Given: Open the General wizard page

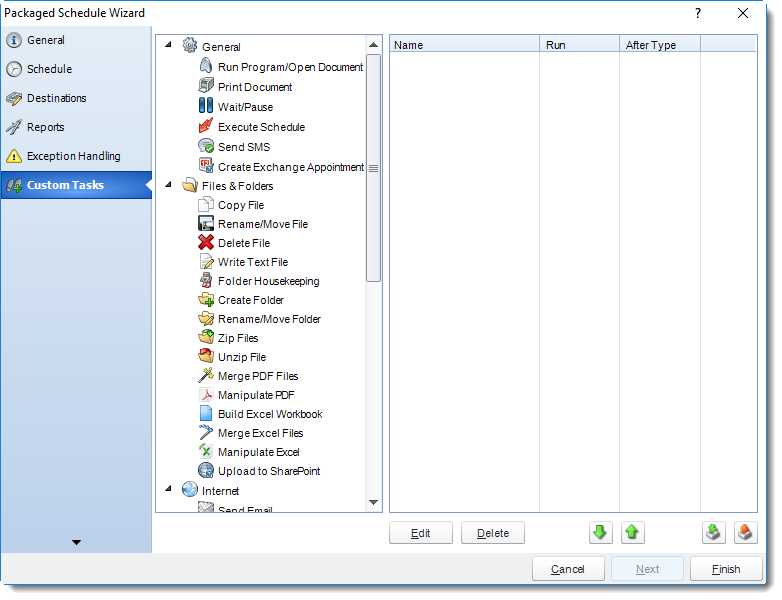Looking at the screenshot, I should [76, 40].
